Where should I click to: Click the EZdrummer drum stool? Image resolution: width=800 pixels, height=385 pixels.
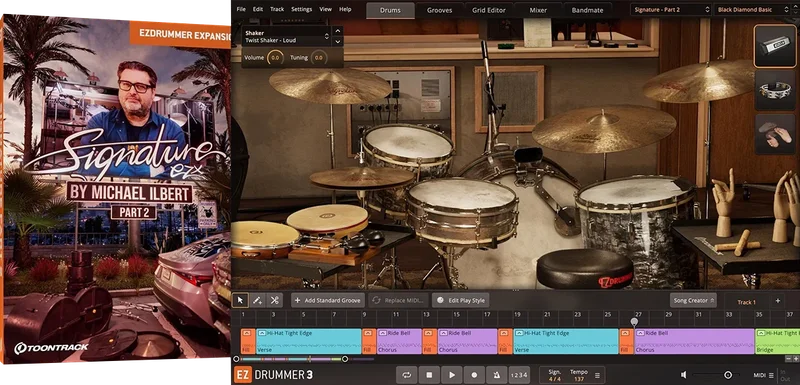[585, 269]
